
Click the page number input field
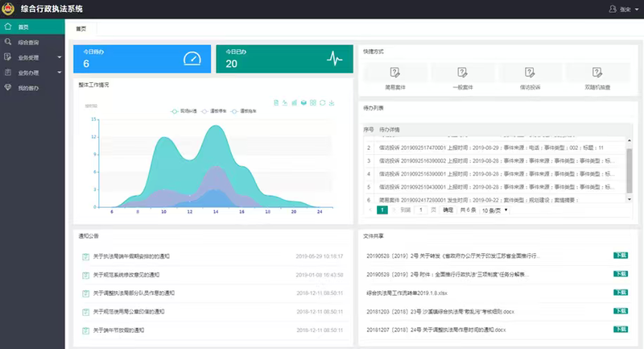[421, 210]
